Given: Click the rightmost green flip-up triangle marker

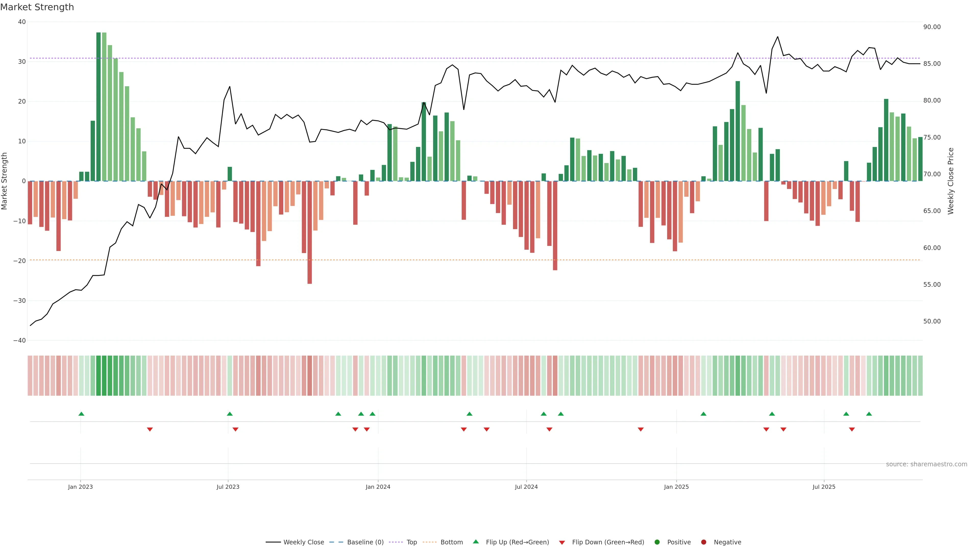Looking at the screenshot, I should (869, 414).
